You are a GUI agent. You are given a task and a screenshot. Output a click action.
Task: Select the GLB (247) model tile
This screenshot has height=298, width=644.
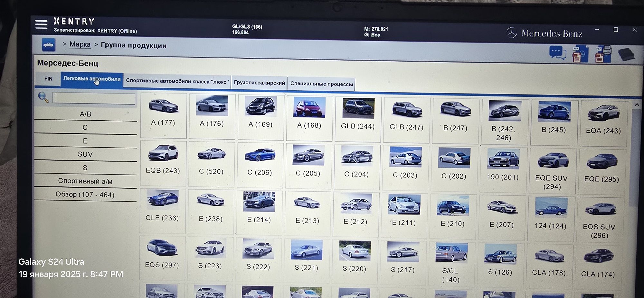point(407,120)
